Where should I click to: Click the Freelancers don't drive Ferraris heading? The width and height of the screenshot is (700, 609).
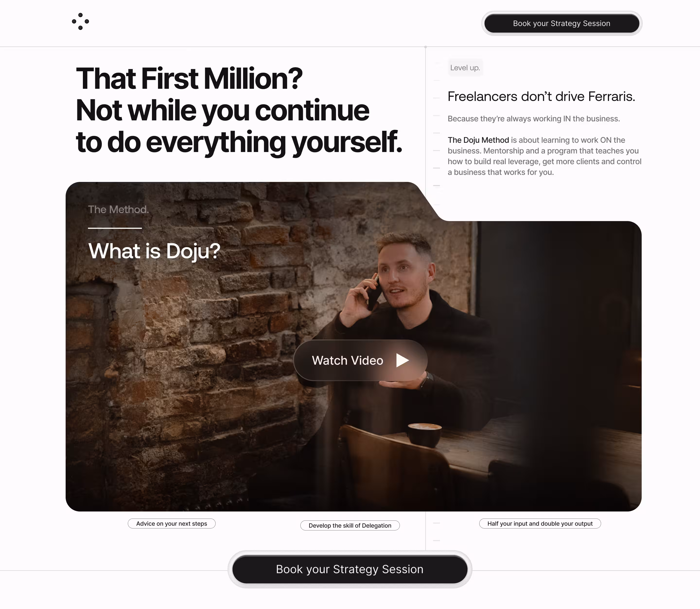541,97
